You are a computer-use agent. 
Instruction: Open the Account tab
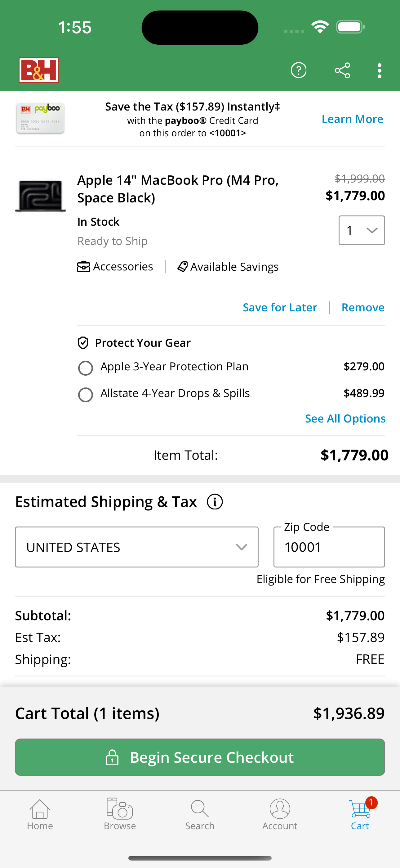click(279, 814)
